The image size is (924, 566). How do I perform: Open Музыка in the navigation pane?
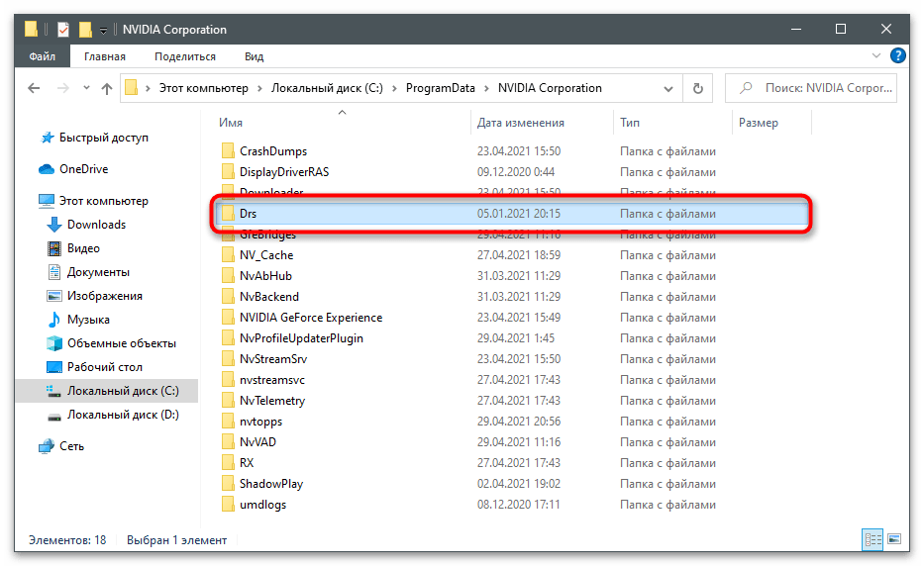(x=88, y=320)
